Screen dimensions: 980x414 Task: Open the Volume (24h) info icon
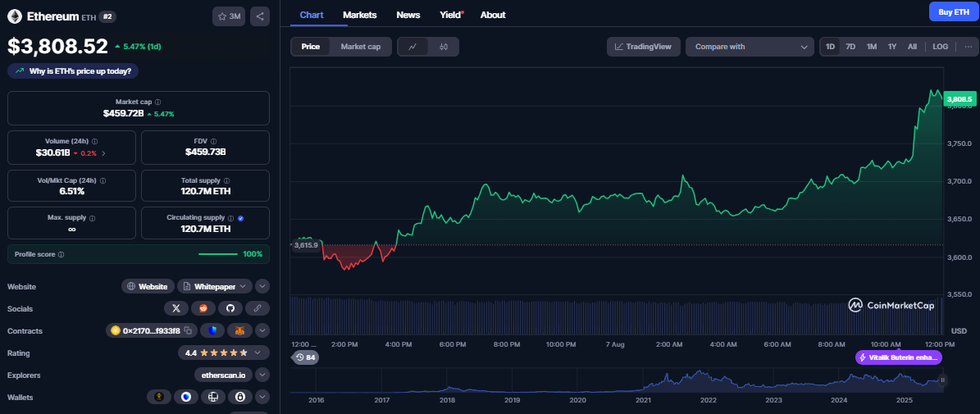pos(94,141)
